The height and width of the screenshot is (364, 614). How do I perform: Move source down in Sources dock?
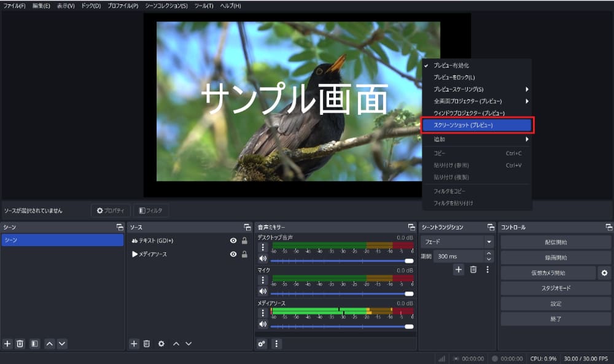188,344
